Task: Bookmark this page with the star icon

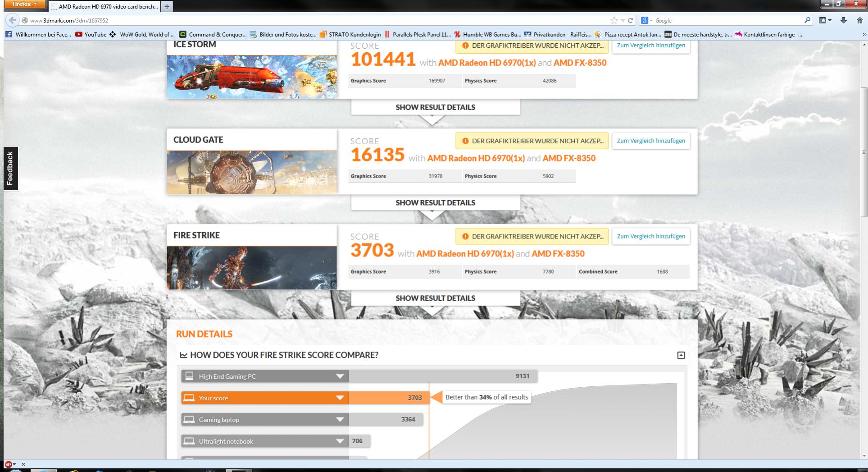Action: point(614,20)
